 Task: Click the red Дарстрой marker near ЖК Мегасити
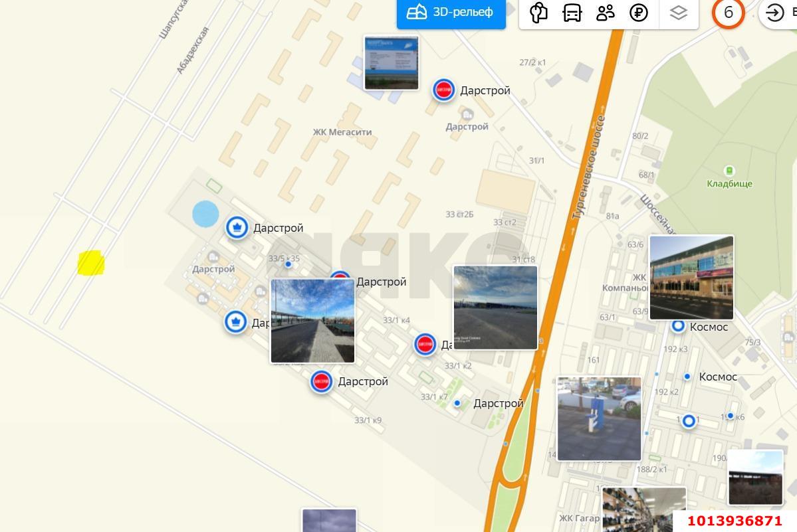[x=443, y=90]
